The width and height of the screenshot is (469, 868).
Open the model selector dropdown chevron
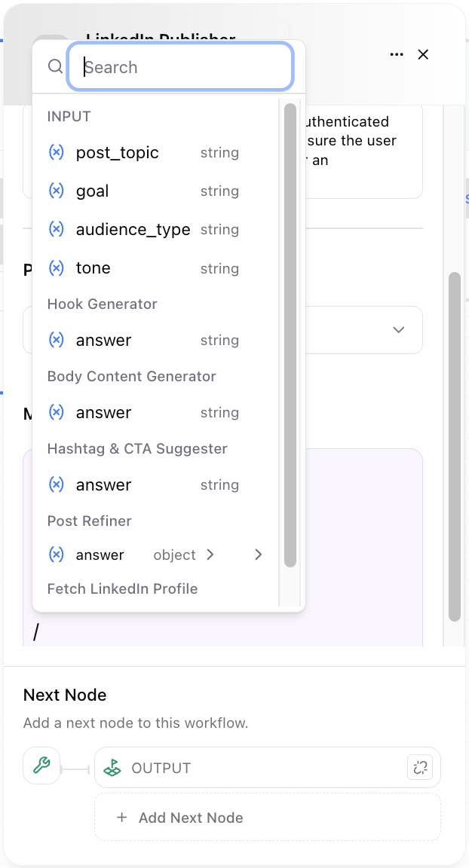399,330
